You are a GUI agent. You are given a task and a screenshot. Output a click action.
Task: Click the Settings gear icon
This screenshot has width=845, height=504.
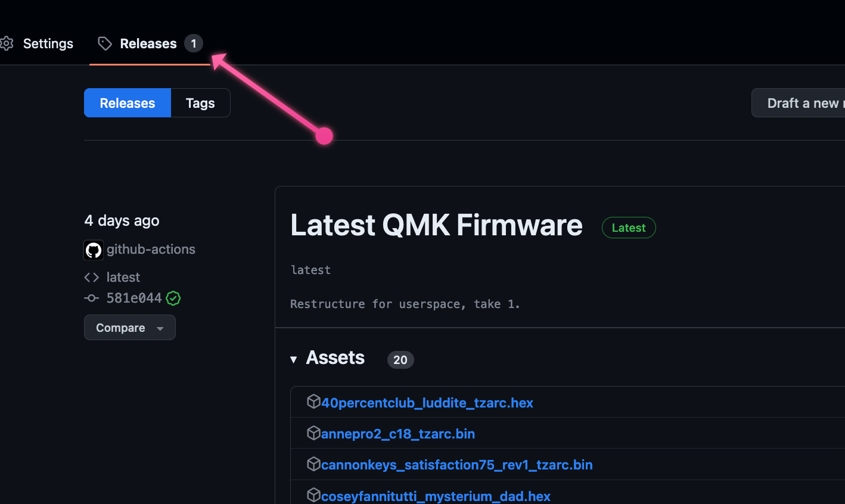7,43
